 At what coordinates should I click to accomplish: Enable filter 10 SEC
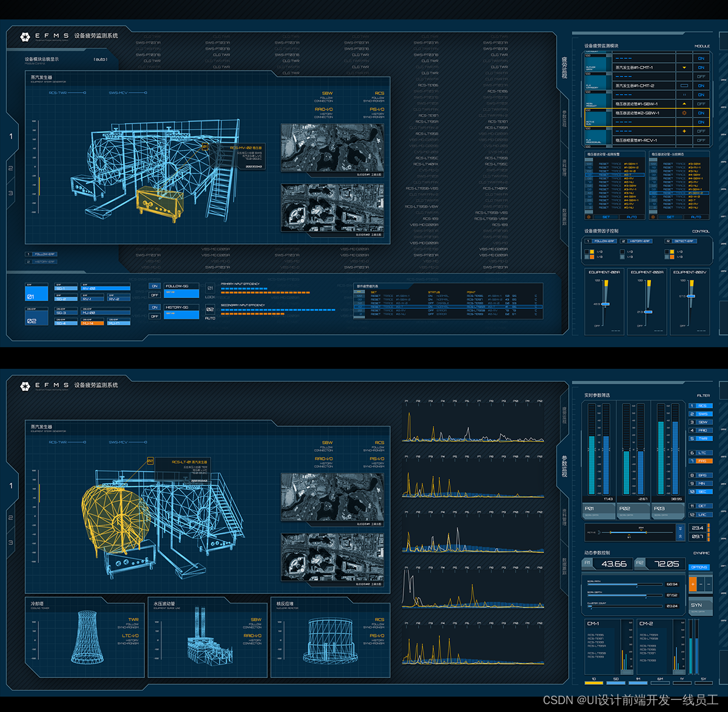pyautogui.click(x=701, y=492)
